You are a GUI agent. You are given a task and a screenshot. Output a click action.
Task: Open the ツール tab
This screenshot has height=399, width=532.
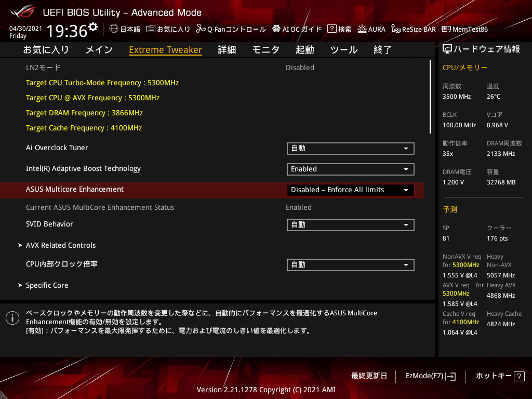click(344, 49)
